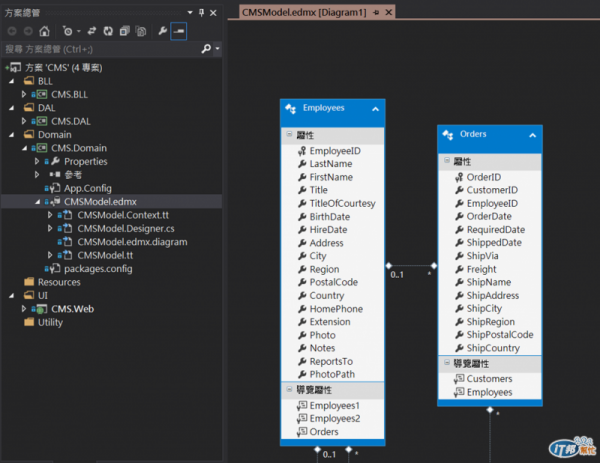The width and height of the screenshot is (600, 463).
Task: Open the search options dropdown arrow
Action: pos(217,49)
